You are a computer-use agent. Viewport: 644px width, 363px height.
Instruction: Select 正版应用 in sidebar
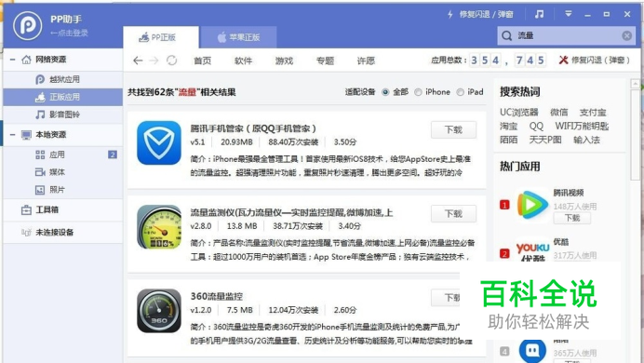coord(63,97)
